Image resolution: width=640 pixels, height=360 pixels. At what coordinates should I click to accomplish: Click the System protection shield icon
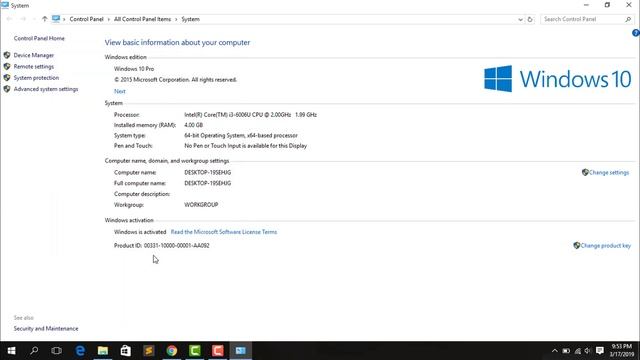[7, 78]
